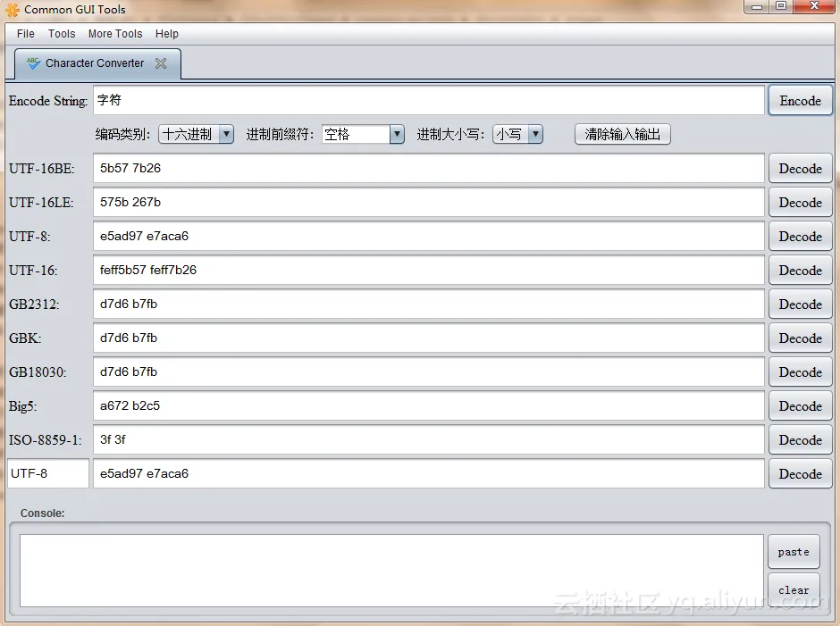Click the GB18030 output field

point(429,371)
